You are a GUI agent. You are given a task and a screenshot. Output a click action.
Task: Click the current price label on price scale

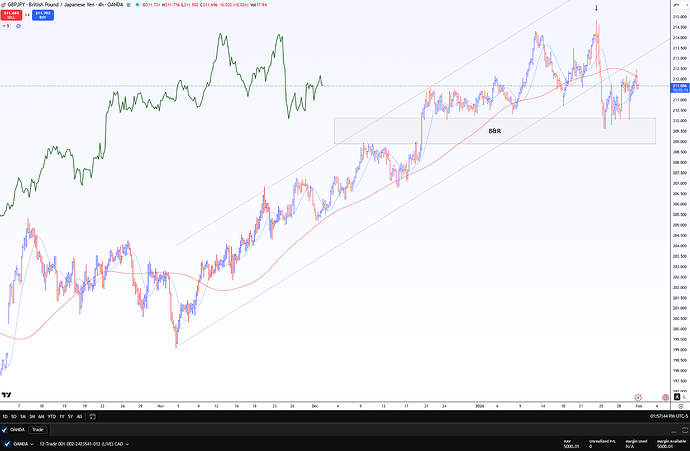click(680, 88)
